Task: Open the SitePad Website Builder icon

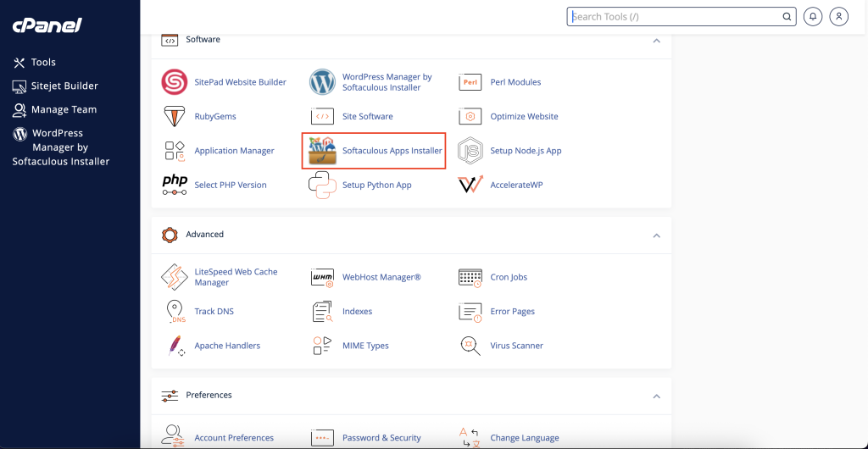Action: tap(175, 82)
